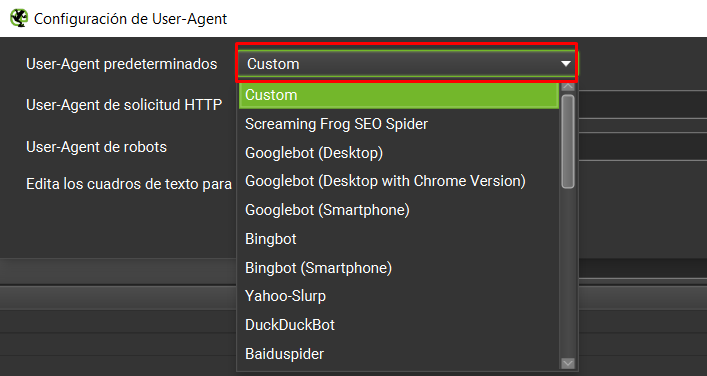
Task: Click the Screaming Frog icon in title bar
Action: [x=19, y=18]
